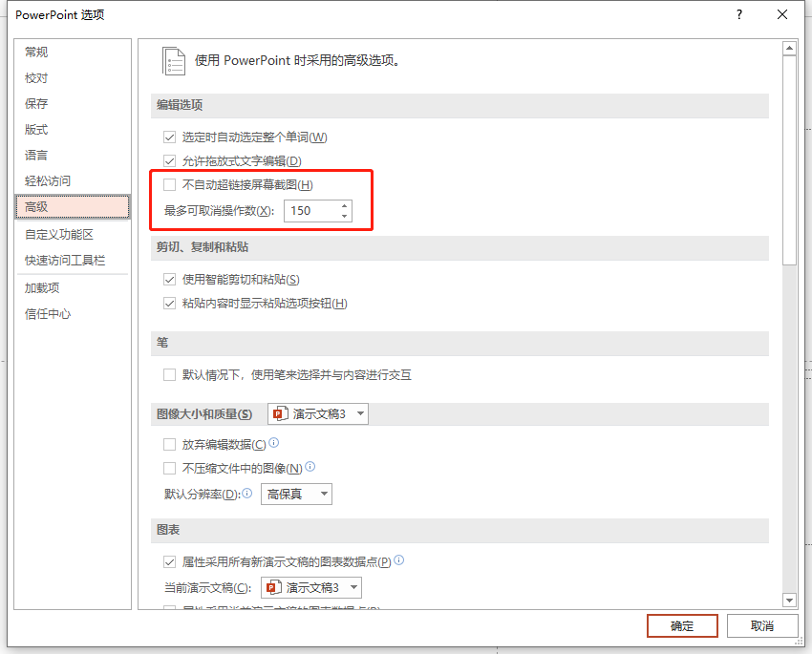This screenshot has width=812, height=654.
Task: Click the vertical scrollbar thumb
Action: (x=789, y=160)
